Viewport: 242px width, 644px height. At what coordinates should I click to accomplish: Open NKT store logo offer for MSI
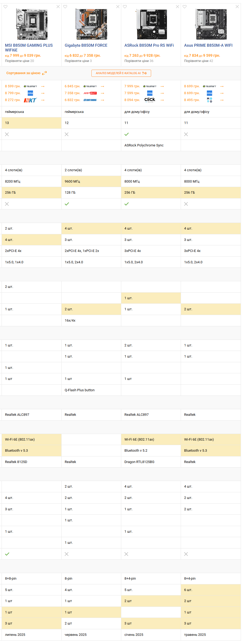(30, 100)
